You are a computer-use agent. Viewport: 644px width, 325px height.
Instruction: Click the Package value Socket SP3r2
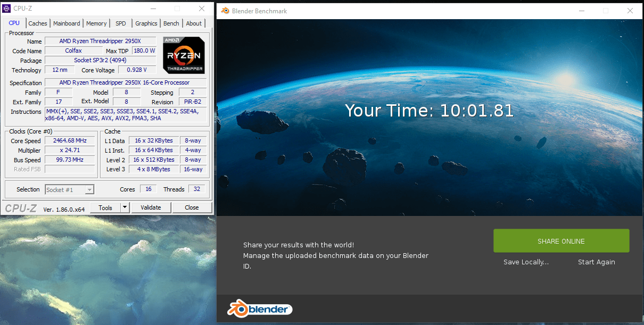click(100, 60)
